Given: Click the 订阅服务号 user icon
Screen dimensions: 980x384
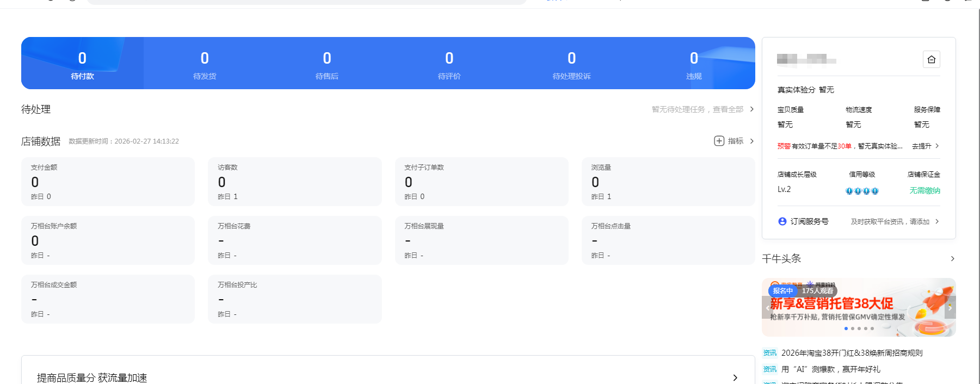Looking at the screenshot, I should (782, 221).
